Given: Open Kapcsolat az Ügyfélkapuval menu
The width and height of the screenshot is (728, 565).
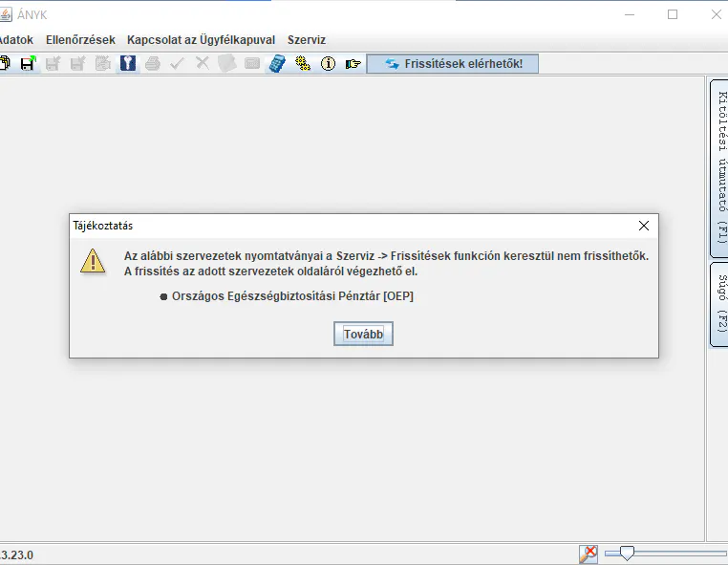Looking at the screenshot, I should (x=201, y=40).
